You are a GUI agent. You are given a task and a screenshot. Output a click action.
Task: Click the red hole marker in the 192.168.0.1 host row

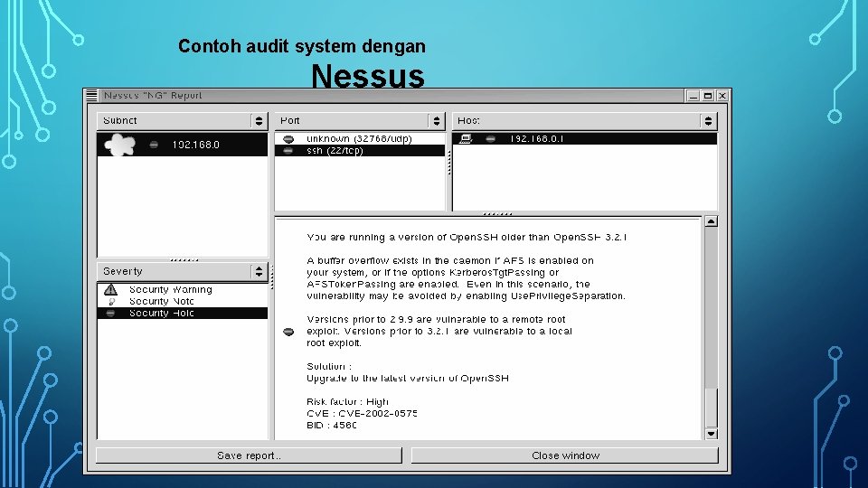tap(490, 139)
